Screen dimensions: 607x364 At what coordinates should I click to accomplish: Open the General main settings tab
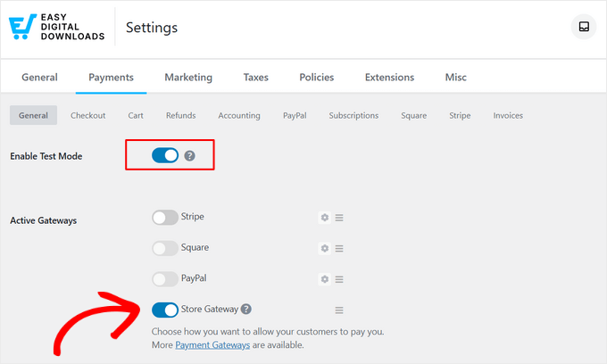[x=39, y=77]
